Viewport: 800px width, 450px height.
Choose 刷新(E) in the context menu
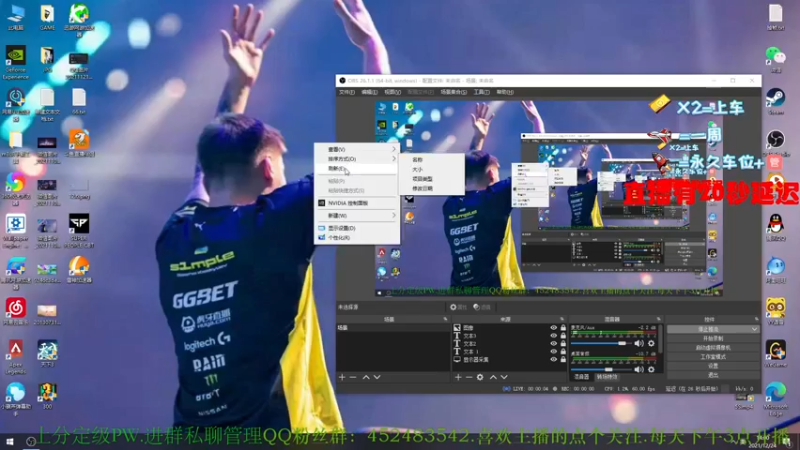357,168
